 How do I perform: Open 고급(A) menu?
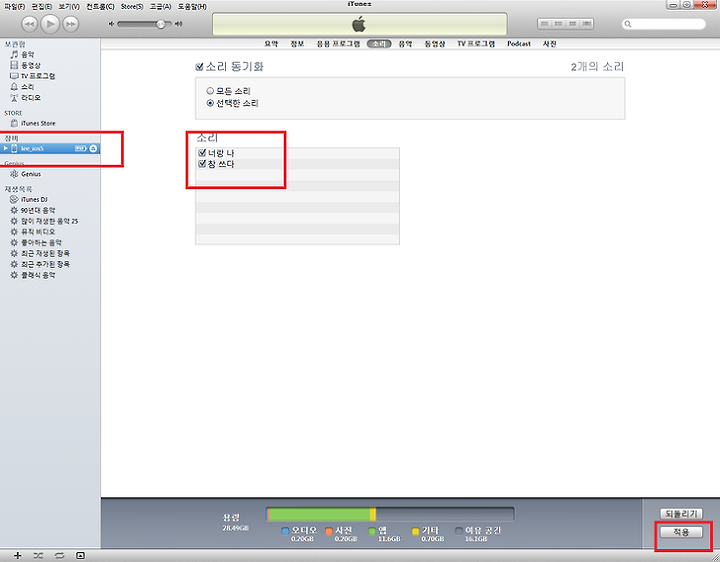(x=160, y=6)
